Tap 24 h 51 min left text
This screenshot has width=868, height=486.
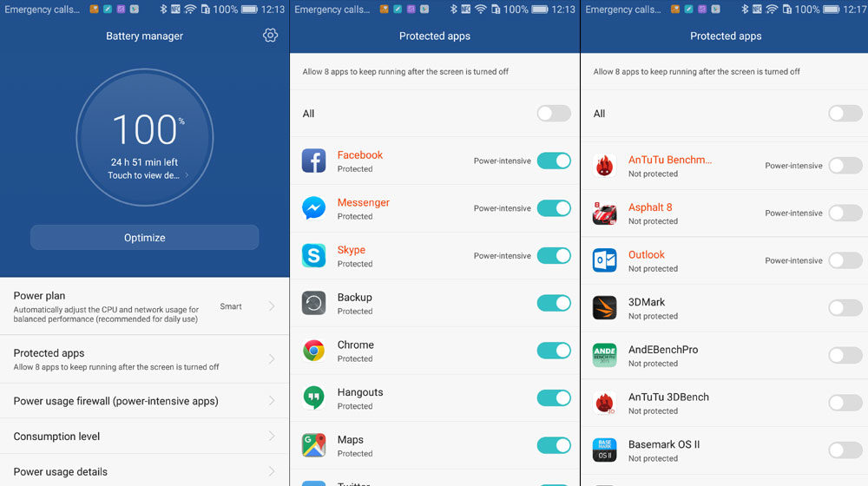(x=144, y=162)
